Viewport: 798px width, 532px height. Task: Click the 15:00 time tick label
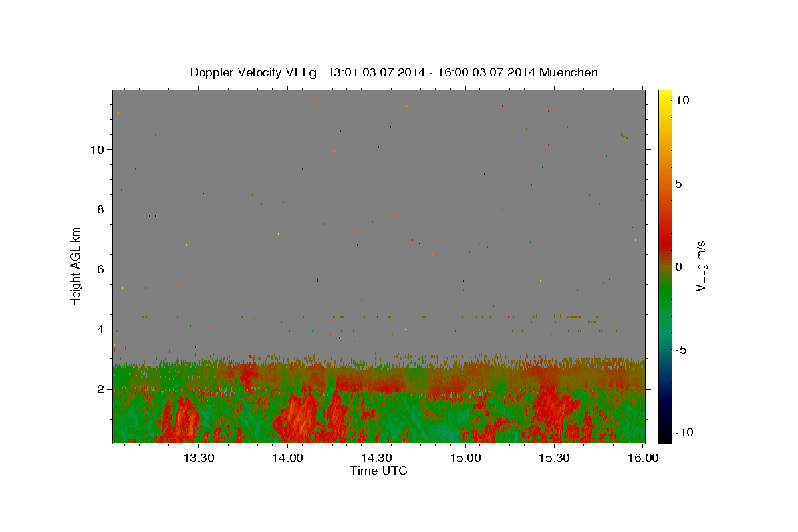465,458
